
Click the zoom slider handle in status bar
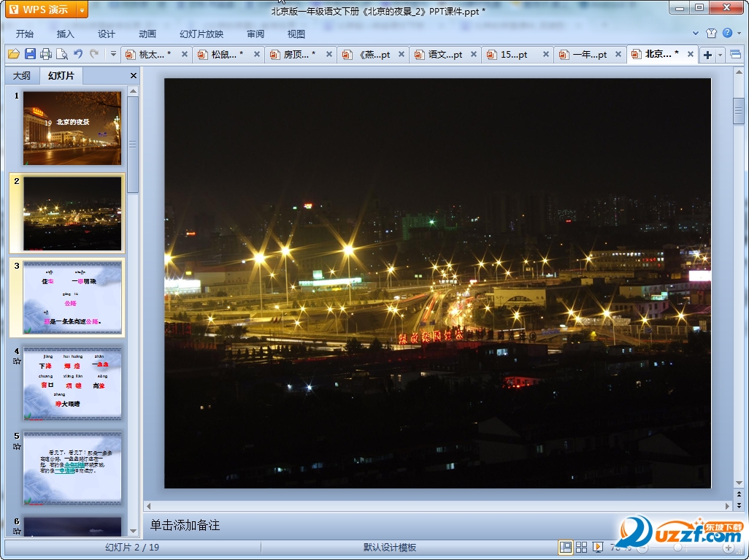677,548
